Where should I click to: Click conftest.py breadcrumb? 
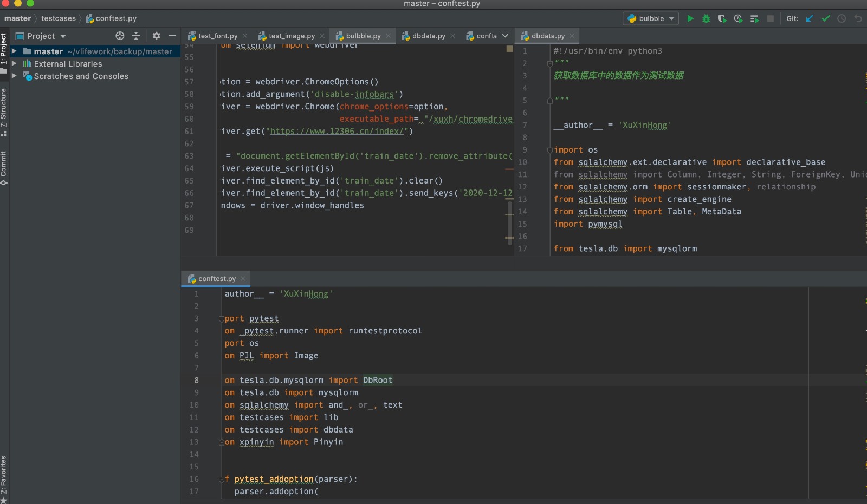[111, 18]
